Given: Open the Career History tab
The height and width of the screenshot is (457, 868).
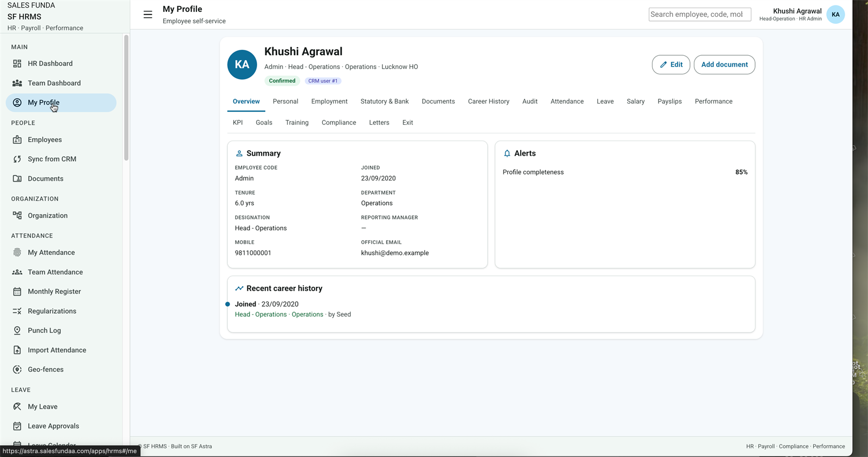Looking at the screenshot, I should point(489,101).
